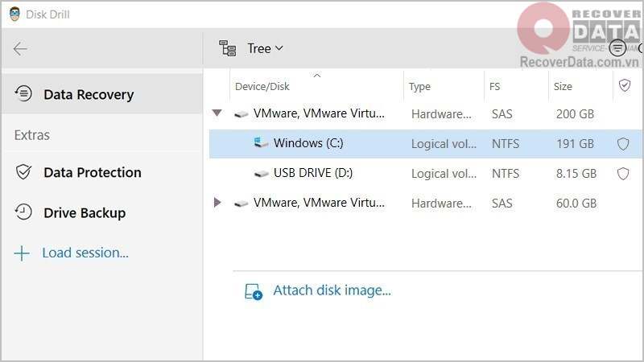Screen dimensions: 644x362
Task: Open the Tree view dropdown
Action: (x=266, y=48)
